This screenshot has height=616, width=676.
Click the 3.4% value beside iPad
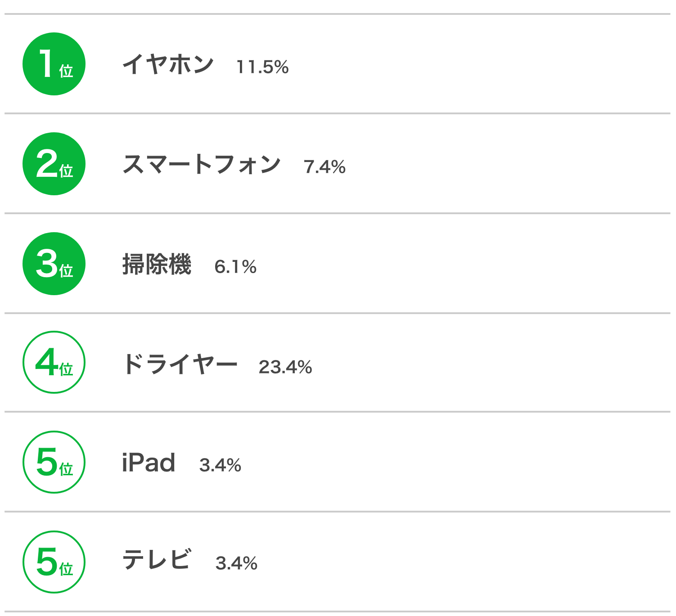pos(220,465)
